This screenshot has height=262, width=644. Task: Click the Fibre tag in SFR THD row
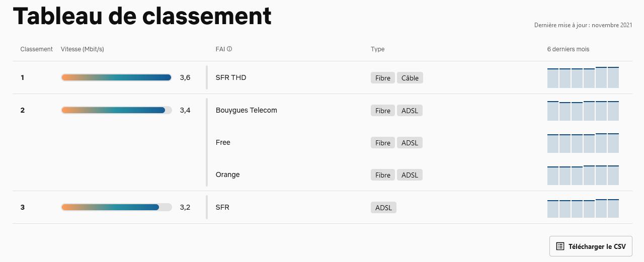[383, 78]
